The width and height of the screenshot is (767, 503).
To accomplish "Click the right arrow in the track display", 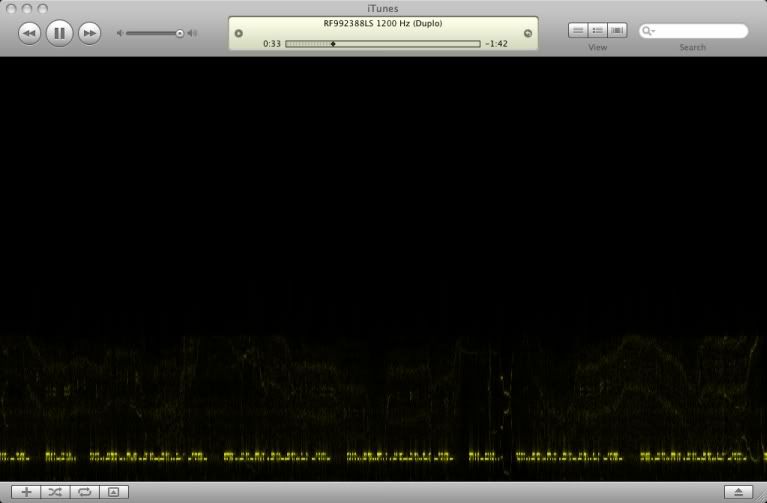I will coord(528,33).
